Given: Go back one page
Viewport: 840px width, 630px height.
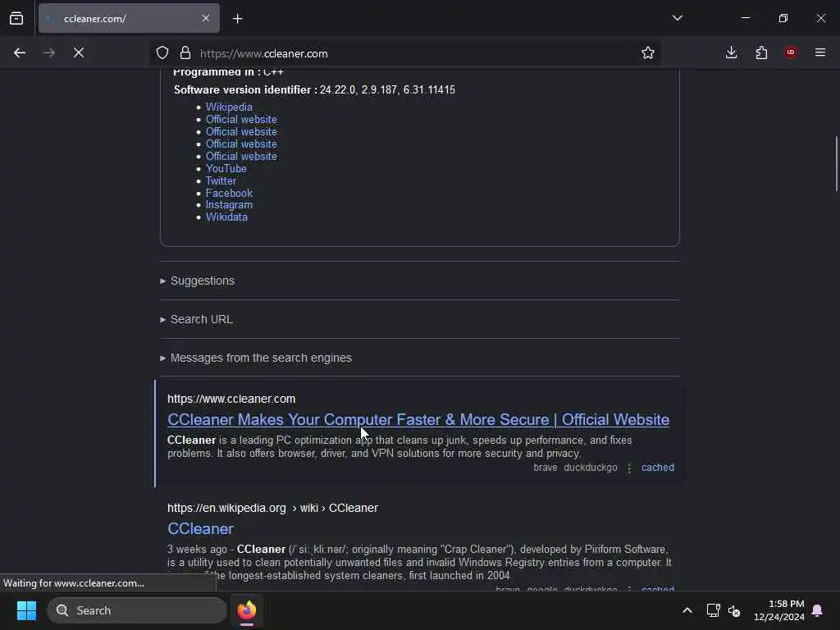Looking at the screenshot, I should pos(20,53).
